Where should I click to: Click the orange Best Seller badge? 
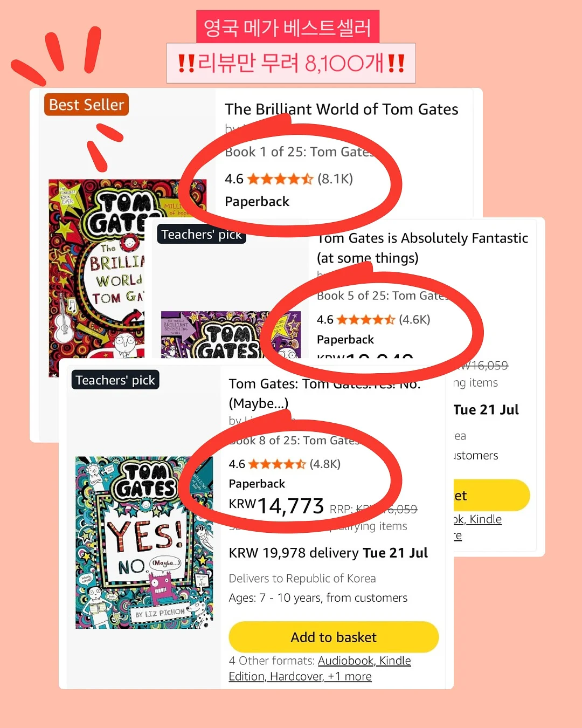tap(86, 105)
